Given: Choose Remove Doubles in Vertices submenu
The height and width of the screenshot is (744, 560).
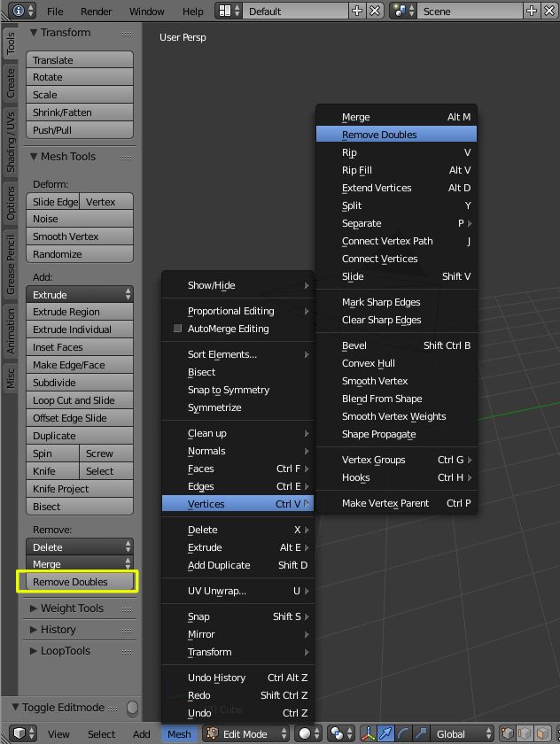Looking at the screenshot, I should [x=396, y=135].
